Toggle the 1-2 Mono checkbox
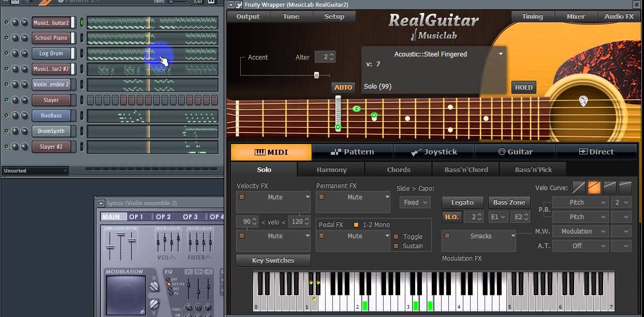644x317 pixels. point(356,225)
